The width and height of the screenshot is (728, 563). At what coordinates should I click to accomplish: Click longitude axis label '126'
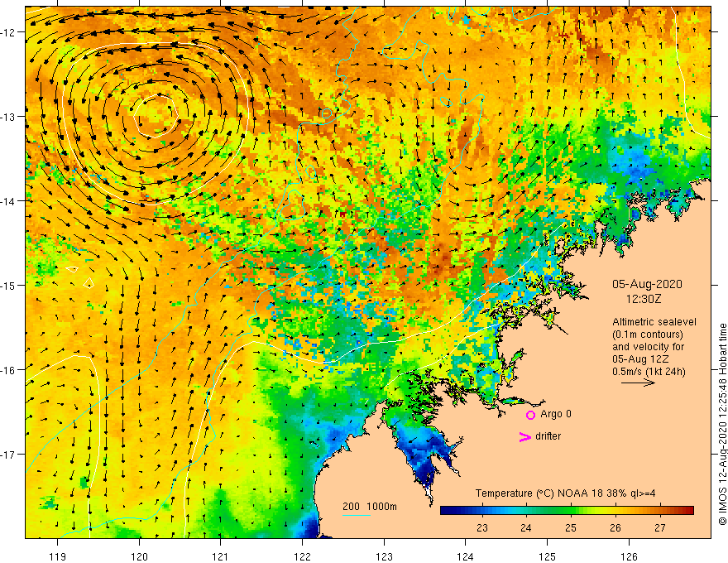[x=629, y=556]
